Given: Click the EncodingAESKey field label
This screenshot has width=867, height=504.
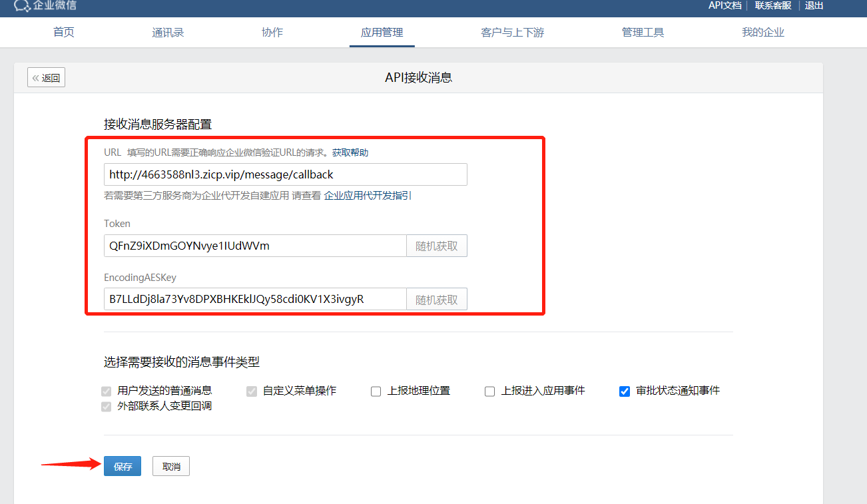Looking at the screenshot, I should (x=140, y=277).
